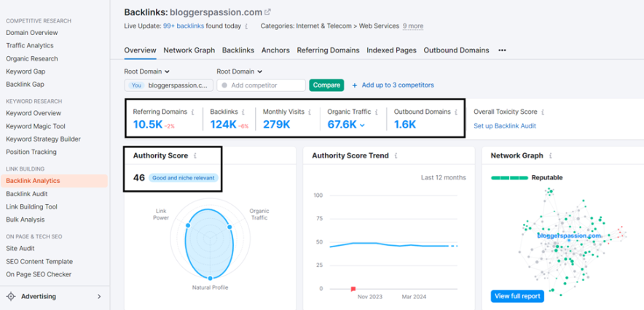This screenshot has height=310, width=644.
Task: Open the Referring Domains tab
Action: click(328, 50)
